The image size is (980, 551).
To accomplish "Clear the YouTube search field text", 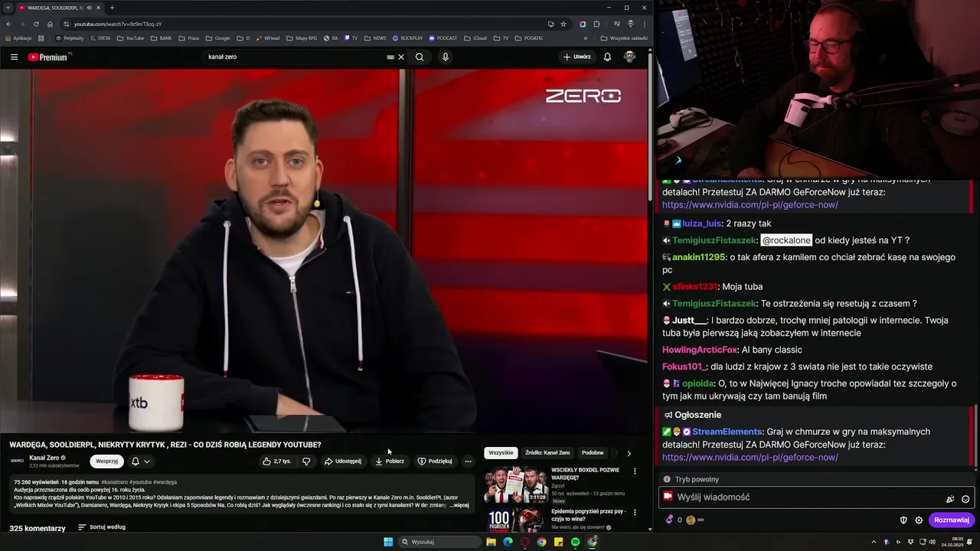I will pos(401,57).
